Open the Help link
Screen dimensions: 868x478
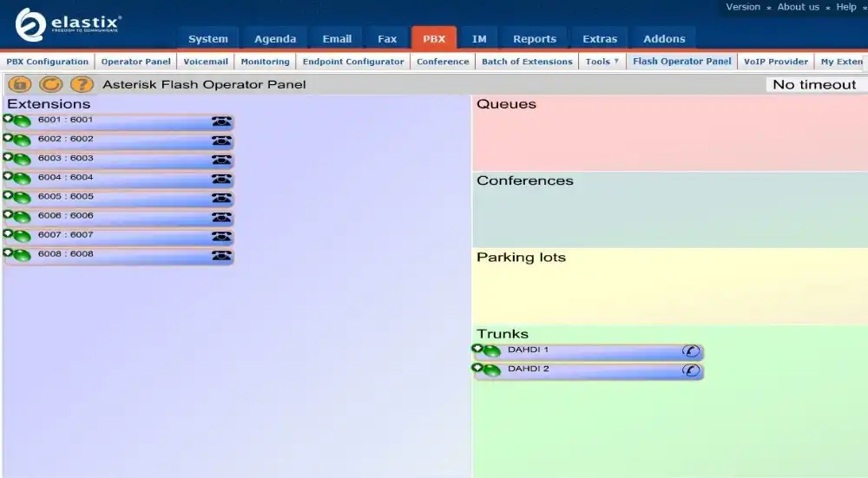[845, 7]
